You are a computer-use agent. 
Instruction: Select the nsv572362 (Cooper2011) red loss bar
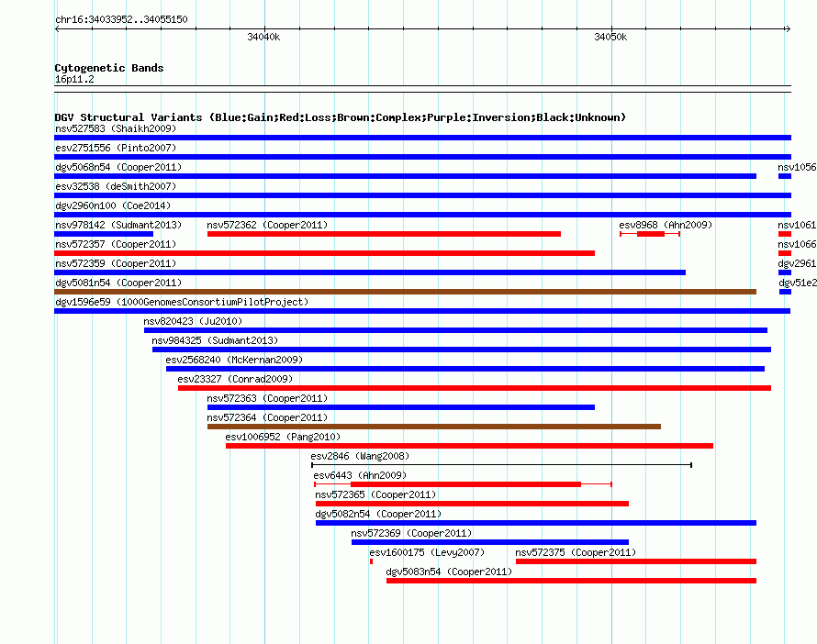384,234
